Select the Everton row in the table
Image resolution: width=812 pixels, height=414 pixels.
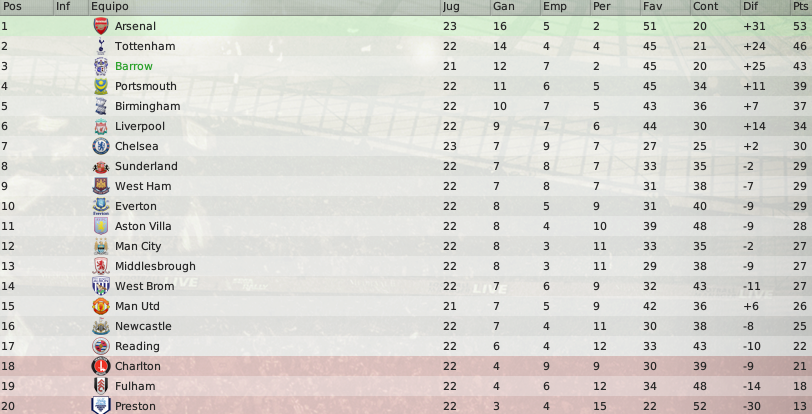pos(406,206)
